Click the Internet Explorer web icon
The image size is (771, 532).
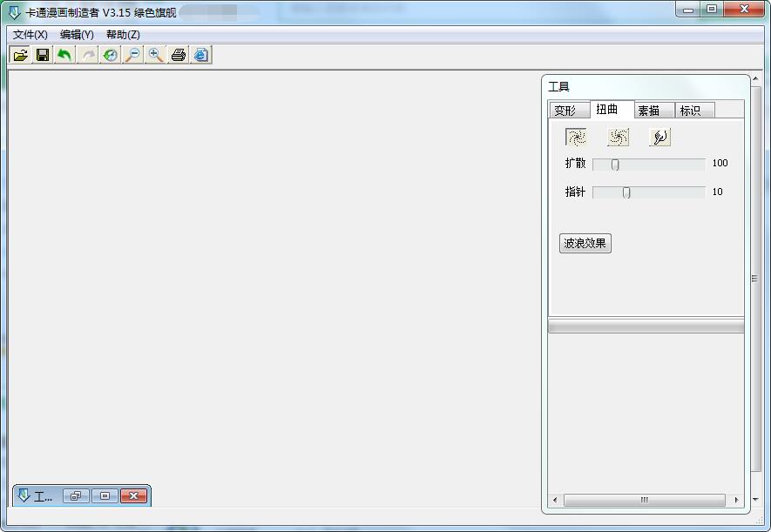(x=201, y=55)
